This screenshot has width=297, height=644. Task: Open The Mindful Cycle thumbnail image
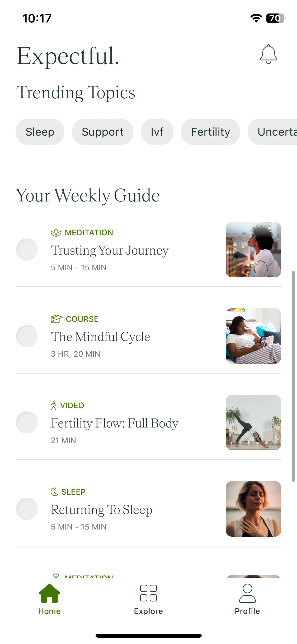253,336
